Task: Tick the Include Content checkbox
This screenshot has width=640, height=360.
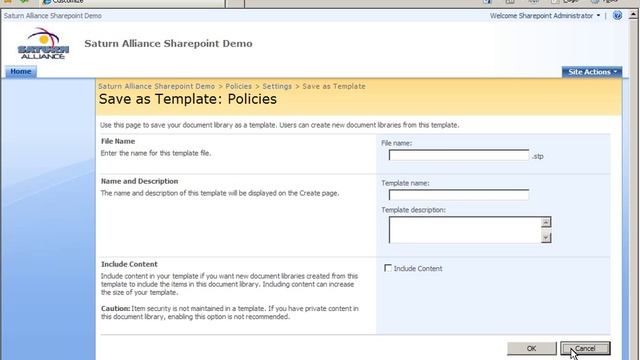Action: pyautogui.click(x=388, y=268)
